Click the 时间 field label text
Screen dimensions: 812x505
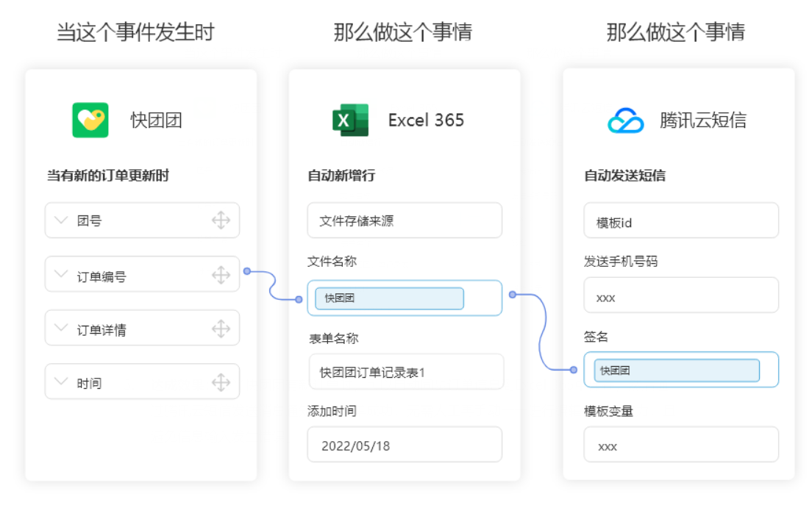click(89, 384)
